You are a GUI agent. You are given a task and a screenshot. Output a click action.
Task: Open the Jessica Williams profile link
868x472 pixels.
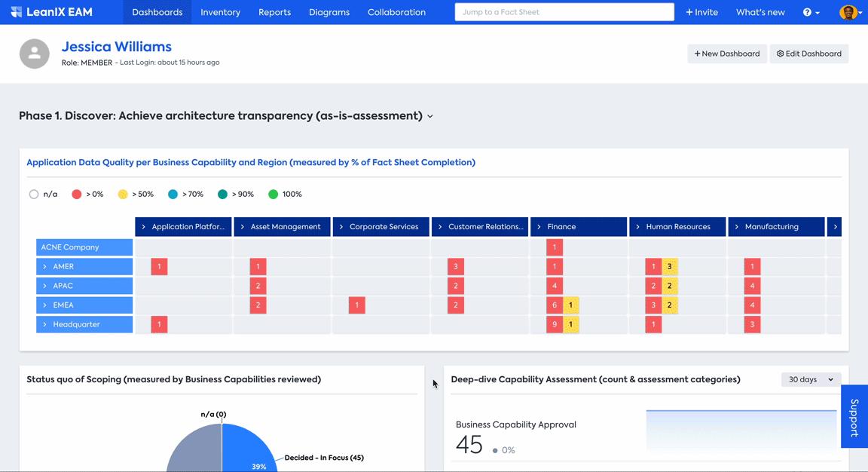pyautogui.click(x=116, y=47)
